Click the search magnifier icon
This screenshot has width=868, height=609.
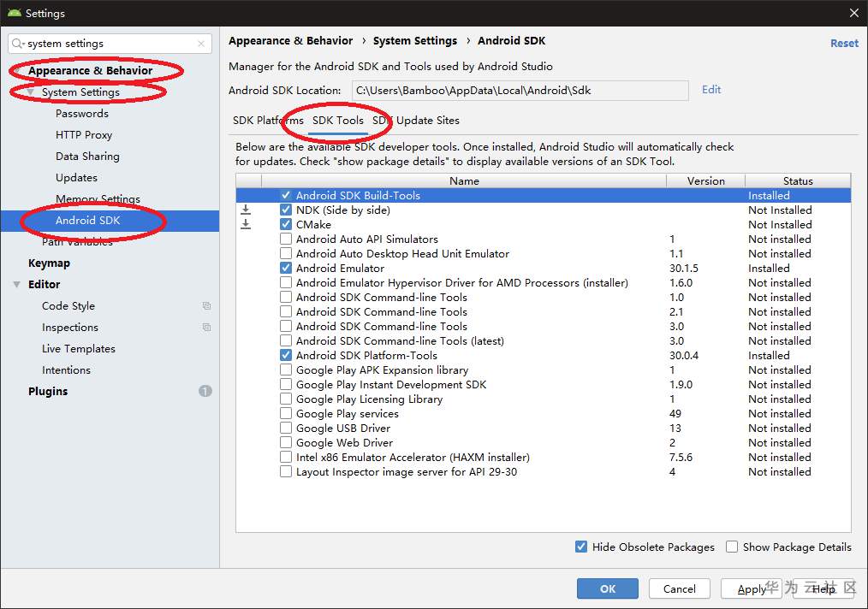coord(18,44)
